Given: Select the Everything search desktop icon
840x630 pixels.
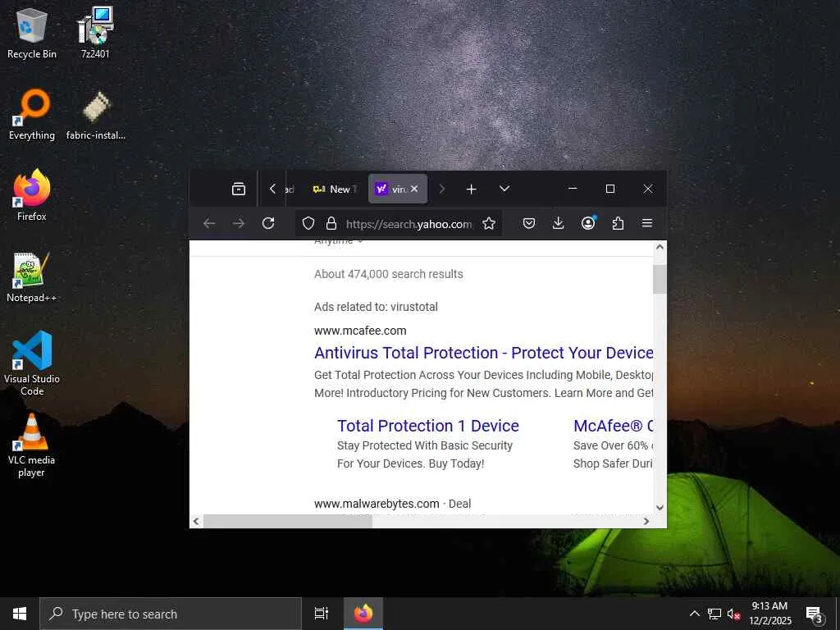Looking at the screenshot, I should (32, 115).
